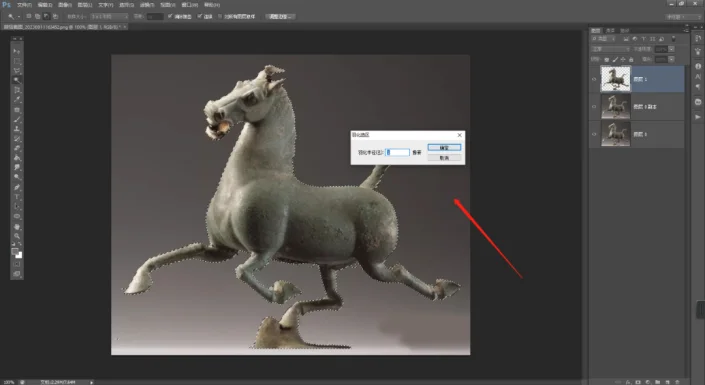Click background color swatch
Screen dimensions: 705x385
(x=19, y=255)
